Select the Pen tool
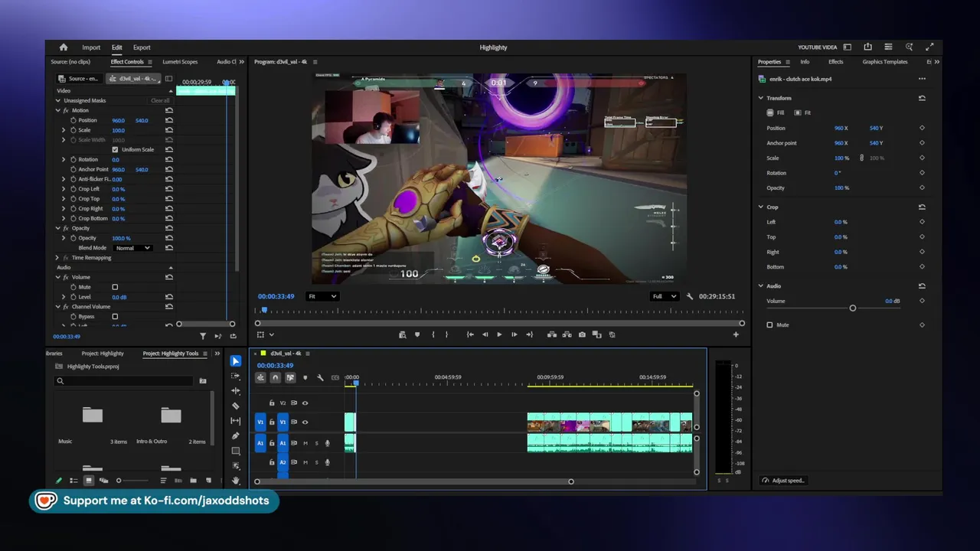Screen dimensions: 980x551 point(236,435)
